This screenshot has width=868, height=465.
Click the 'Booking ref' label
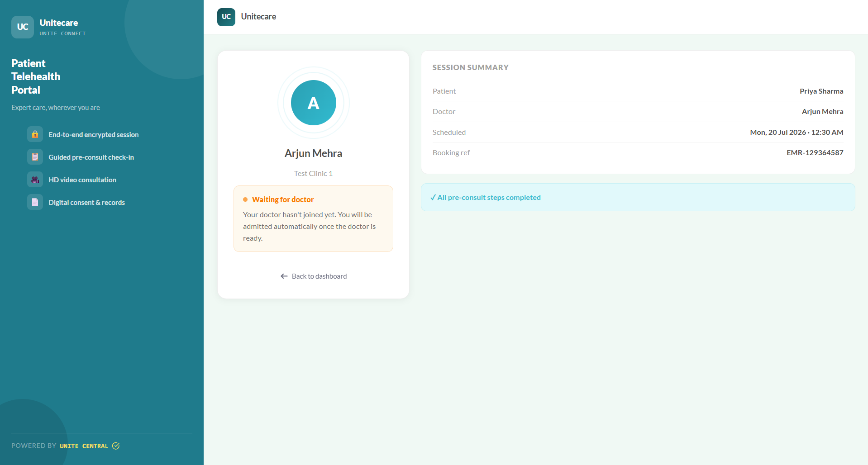[x=451, y=152]
